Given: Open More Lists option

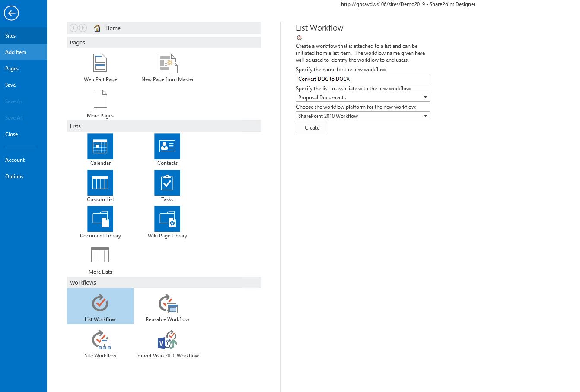Looking at the screenshot, I should coord(100,256).
